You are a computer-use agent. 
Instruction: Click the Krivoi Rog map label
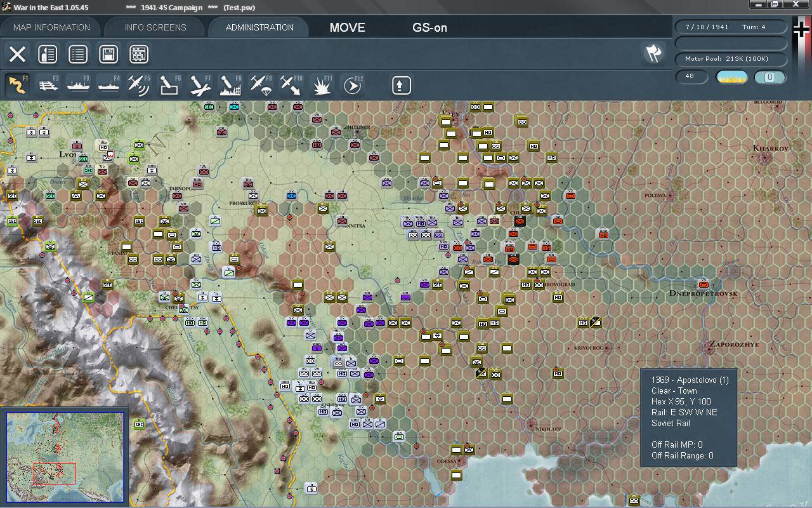[589, 348]
